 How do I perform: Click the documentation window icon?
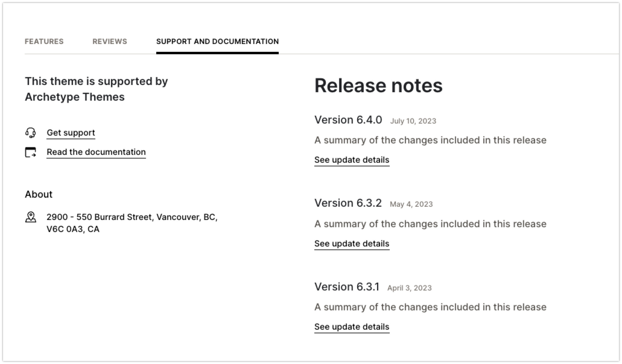click(x=30, y=152)
